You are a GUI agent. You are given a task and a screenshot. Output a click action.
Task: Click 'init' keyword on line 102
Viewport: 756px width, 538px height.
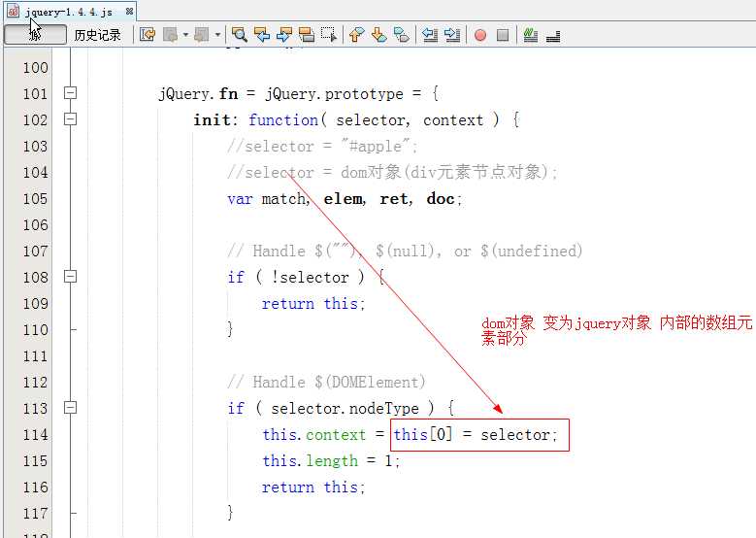pyautogui.click(x=213, y=119)
